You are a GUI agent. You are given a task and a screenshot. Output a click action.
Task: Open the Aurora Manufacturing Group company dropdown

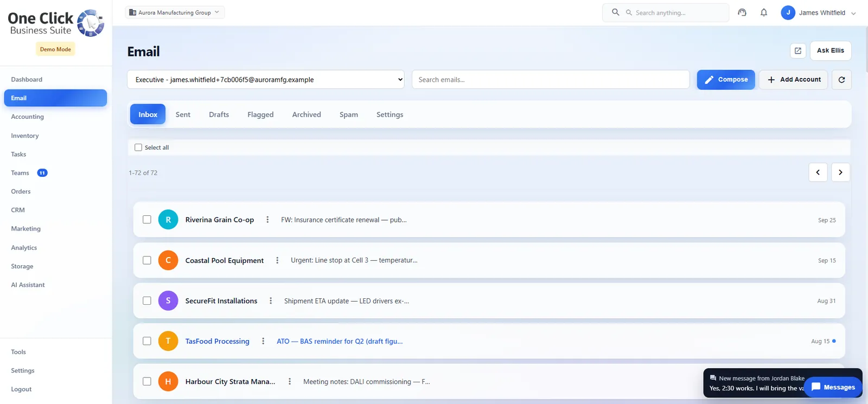click(175, 12)
